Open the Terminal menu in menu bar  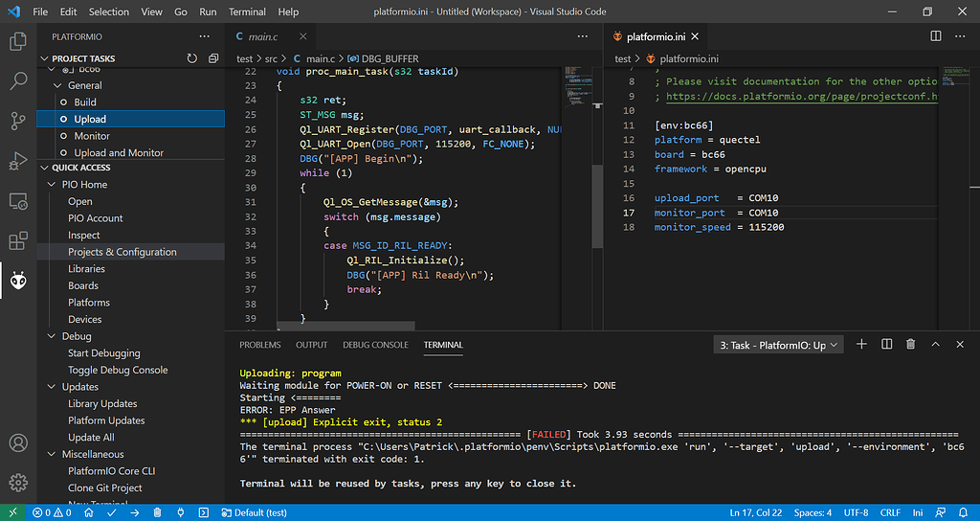coord(247,11)
